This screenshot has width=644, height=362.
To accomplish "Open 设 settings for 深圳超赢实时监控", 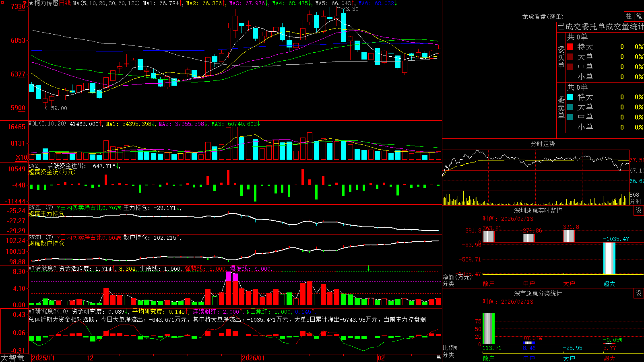I will point(639,210).
